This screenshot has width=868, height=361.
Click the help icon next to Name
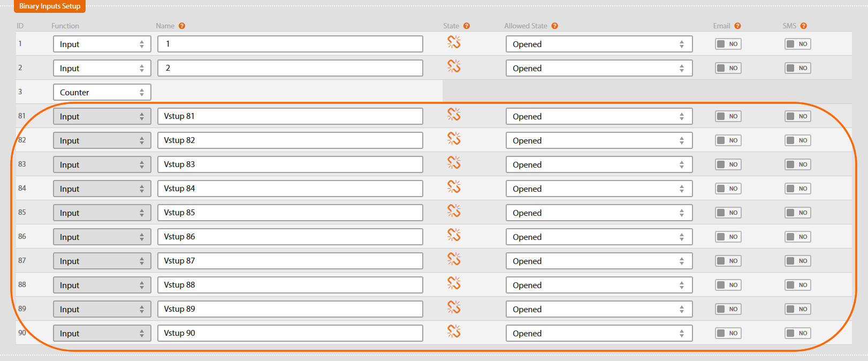coord(182,26)
